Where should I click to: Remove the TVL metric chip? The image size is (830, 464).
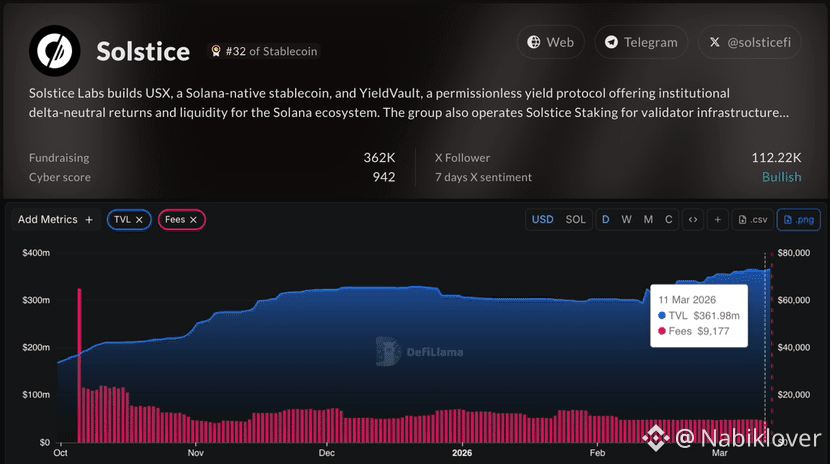139,220
